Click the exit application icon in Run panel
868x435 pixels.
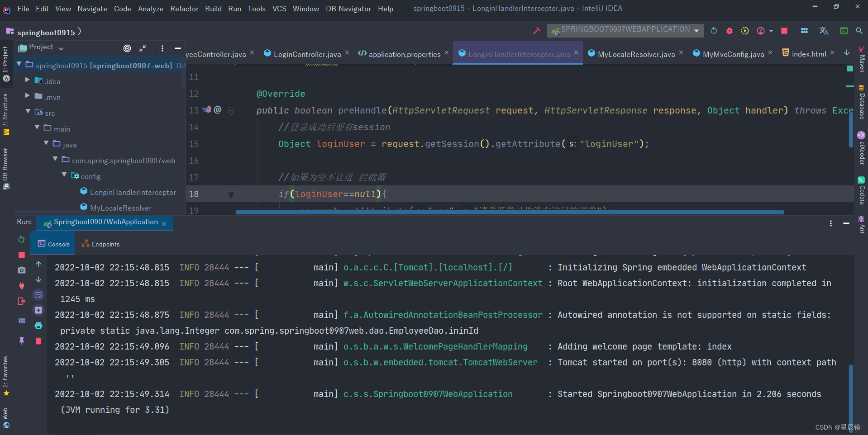point(21,301)
